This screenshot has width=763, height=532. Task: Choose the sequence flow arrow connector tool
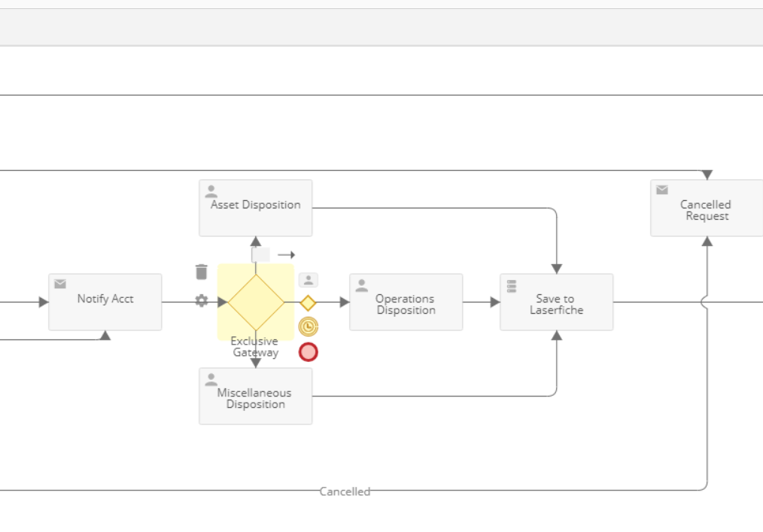coord(286,254)
